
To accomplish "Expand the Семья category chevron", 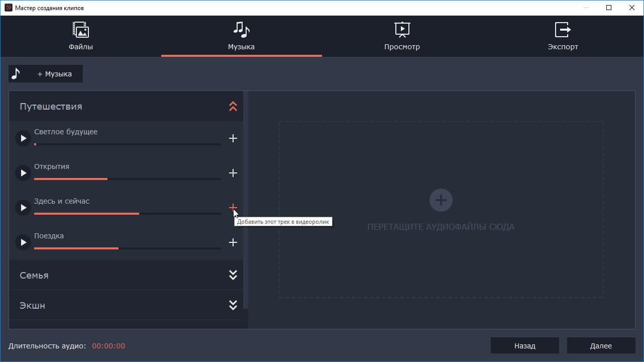I will click(x=233, y=275).
